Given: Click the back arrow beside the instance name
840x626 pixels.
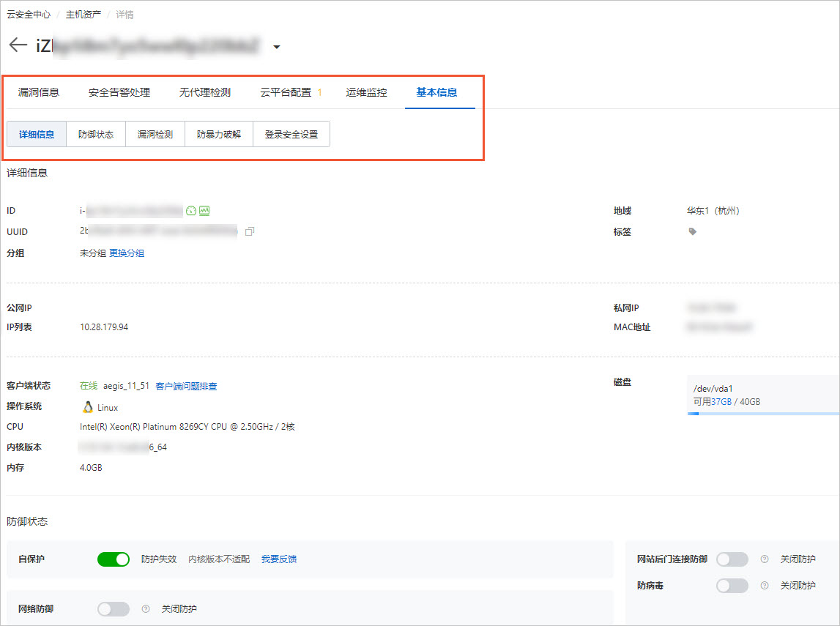Looking at the screenshot, I should click(x=18, y=45).
